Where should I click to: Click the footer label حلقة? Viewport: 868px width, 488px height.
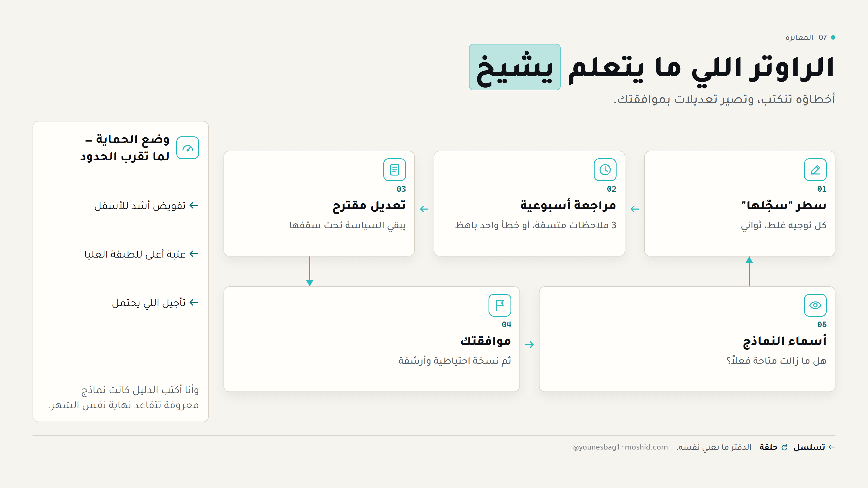[768, 447]
